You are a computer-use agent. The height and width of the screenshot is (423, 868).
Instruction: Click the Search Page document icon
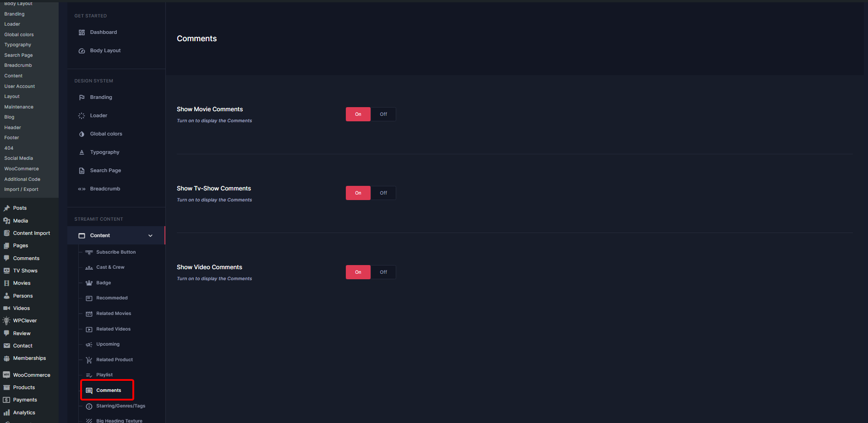point(82,171)
